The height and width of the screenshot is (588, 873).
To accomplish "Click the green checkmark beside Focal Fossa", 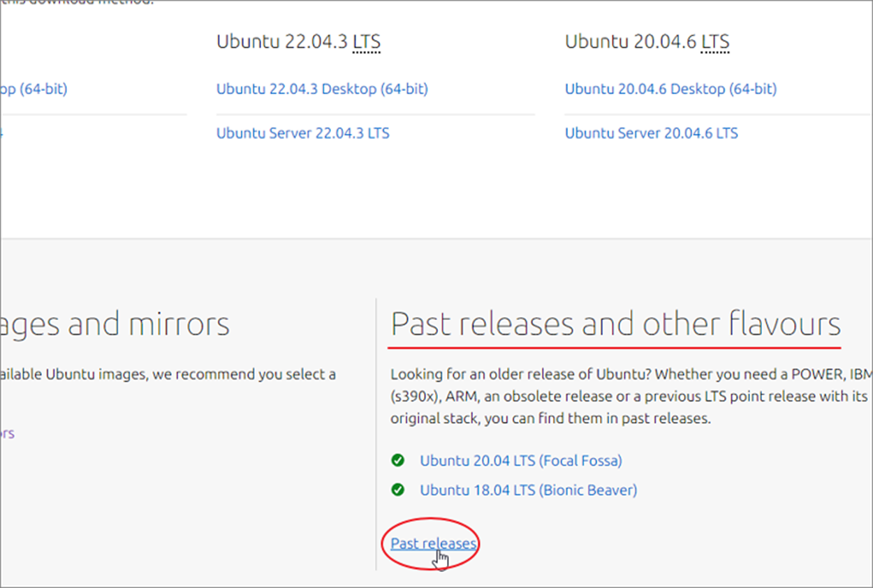I will 398,461.
